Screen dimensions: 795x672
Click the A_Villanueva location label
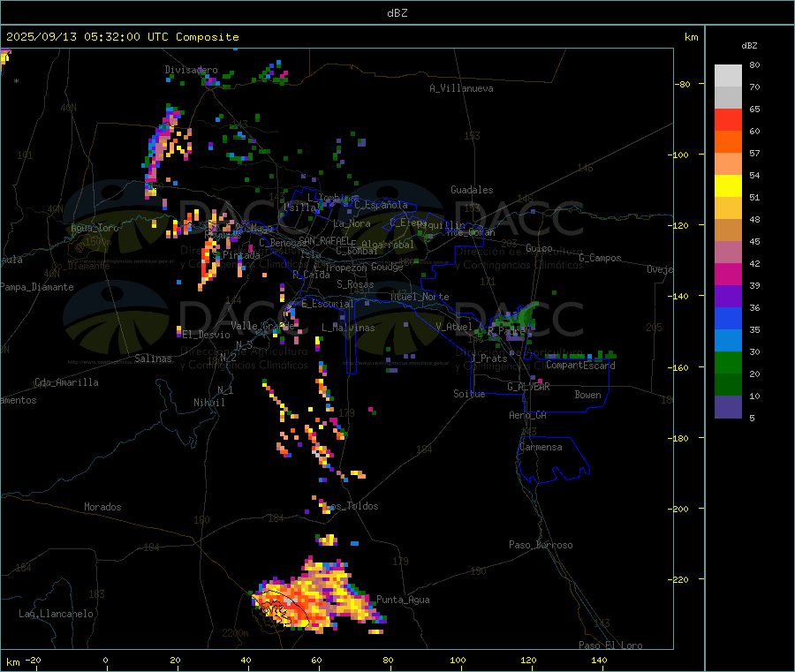click(x=461, y=88)
